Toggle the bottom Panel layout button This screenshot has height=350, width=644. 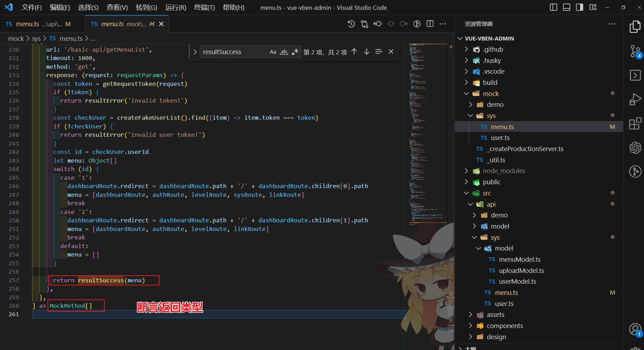567,7
